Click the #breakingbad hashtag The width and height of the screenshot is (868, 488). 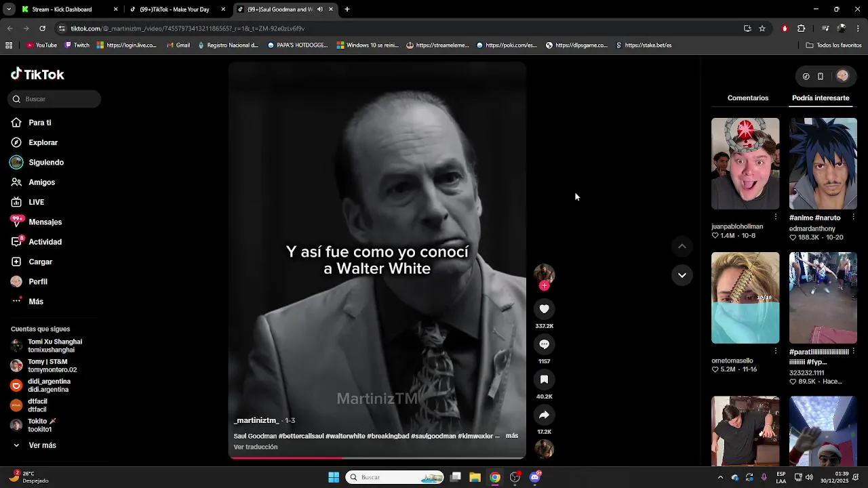click(x=388, y=436)
